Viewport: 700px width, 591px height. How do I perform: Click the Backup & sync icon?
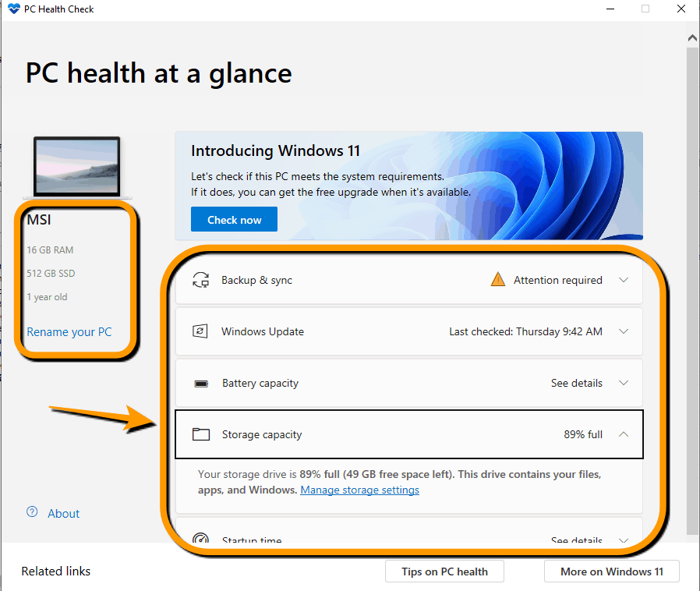tap(201, 280)
